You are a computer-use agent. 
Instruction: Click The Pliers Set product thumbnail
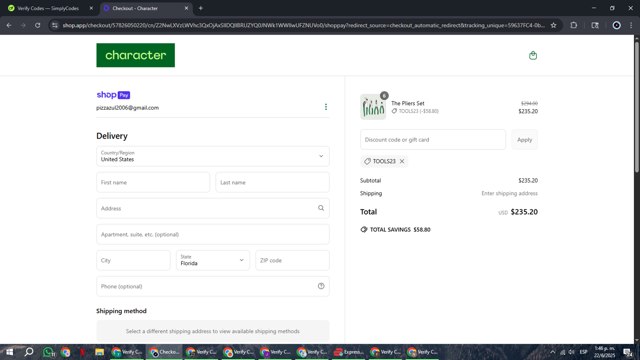click(373, 107)
